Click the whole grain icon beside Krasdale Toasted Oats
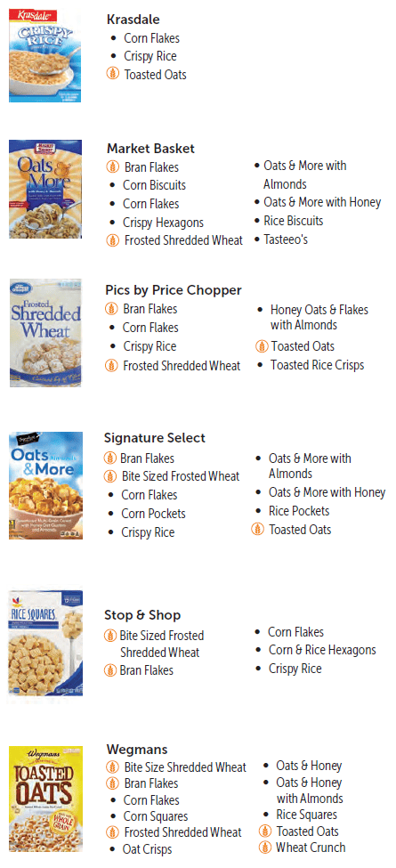The image size is (396, 868). click(113, 74)
